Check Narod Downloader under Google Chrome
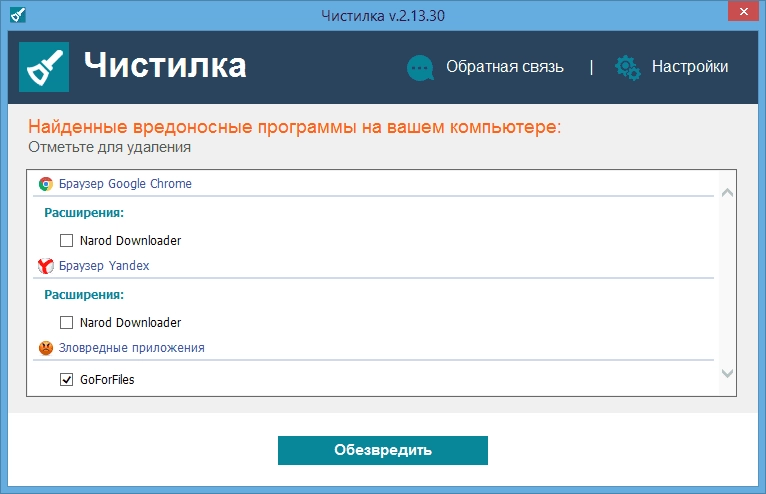The height and width of the screenshot is (494, 766). 66,240
